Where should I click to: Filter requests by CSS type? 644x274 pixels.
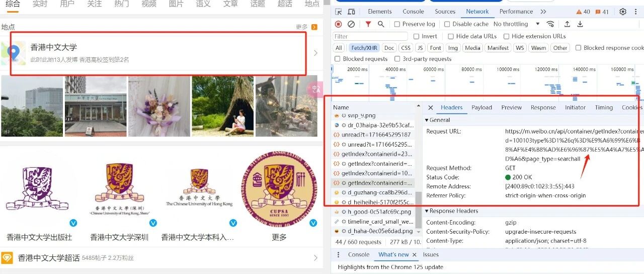[x=406, y=48]
